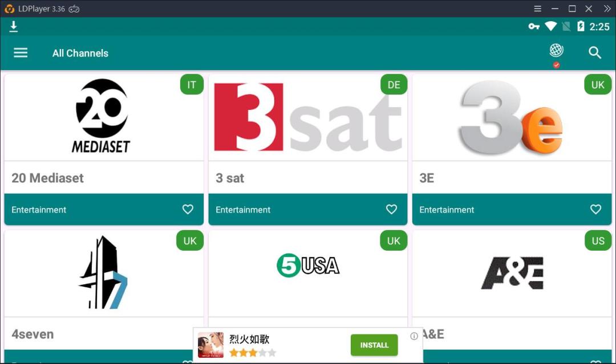The width and height of the screenshot is (616, 364).
Task: Open the A&E logo thumbnail
Action: tap(512, 273)
